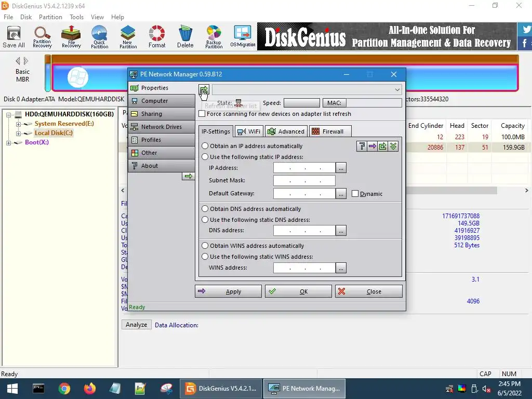
Task: Click the Delete partition icon
Action: pyautogui.click(x=185, y=37)
